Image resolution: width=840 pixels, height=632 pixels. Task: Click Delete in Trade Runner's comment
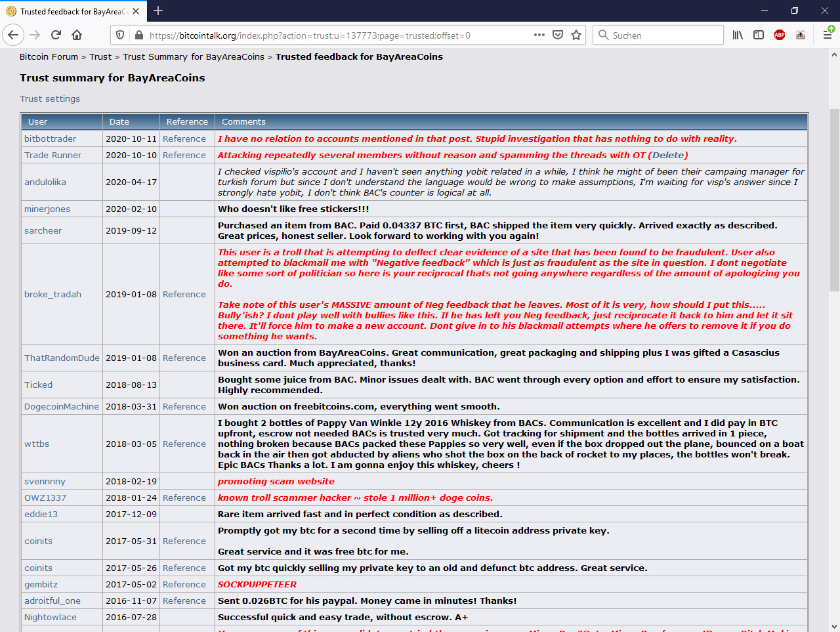pos(668,156)
